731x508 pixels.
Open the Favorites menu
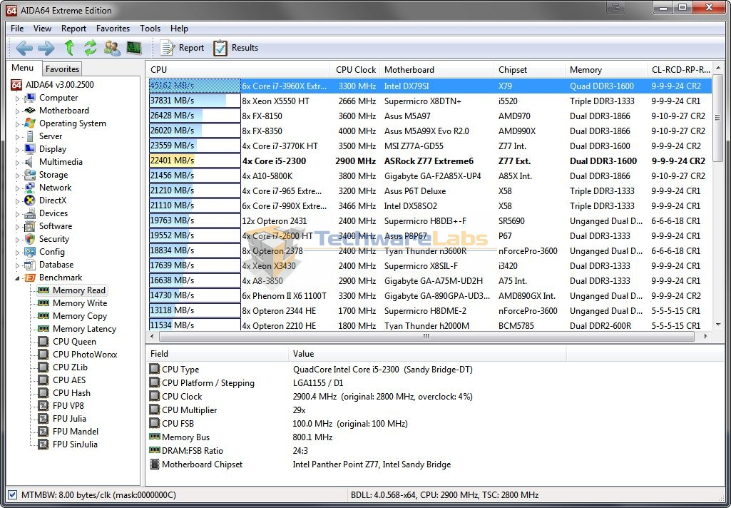[113, 28]
